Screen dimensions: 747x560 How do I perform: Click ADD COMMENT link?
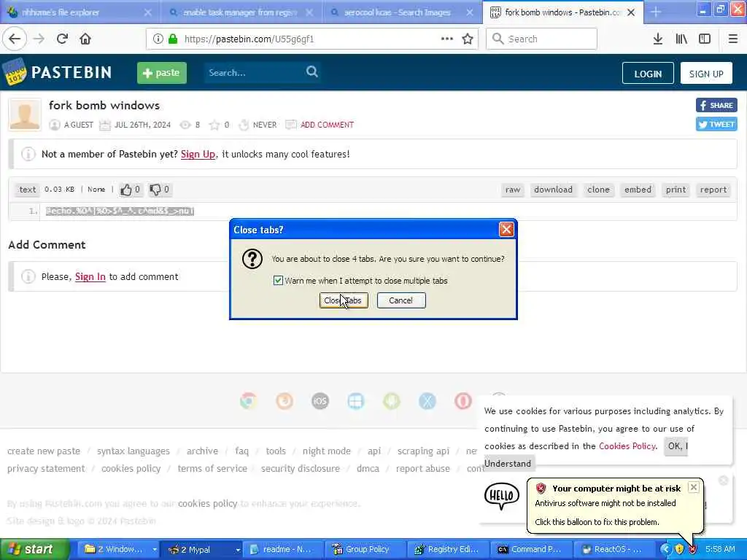(327, 125)
